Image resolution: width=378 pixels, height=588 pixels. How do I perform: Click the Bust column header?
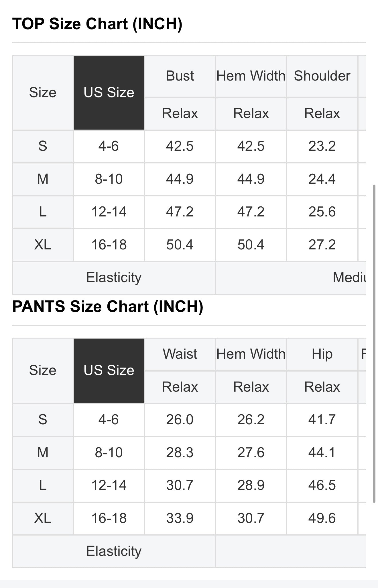(180, 76)
